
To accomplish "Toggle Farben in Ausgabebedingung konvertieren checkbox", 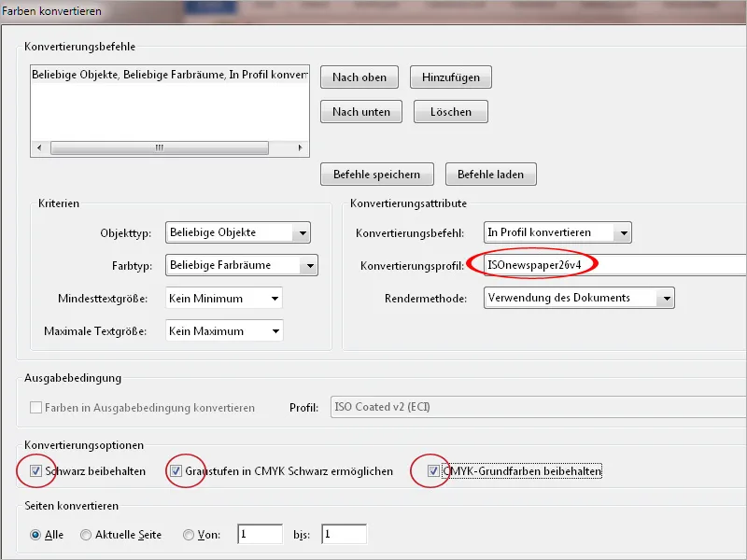I will [35, 407].
